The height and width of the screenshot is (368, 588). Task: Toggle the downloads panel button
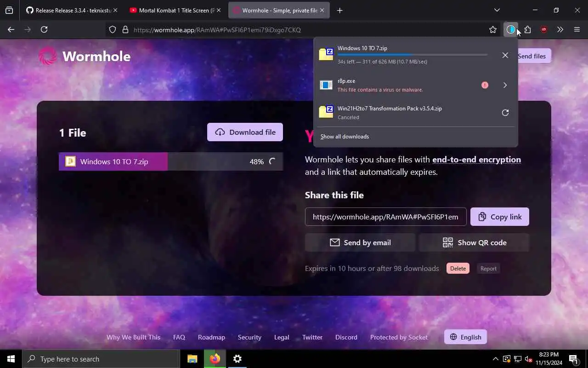click(511, 29)
